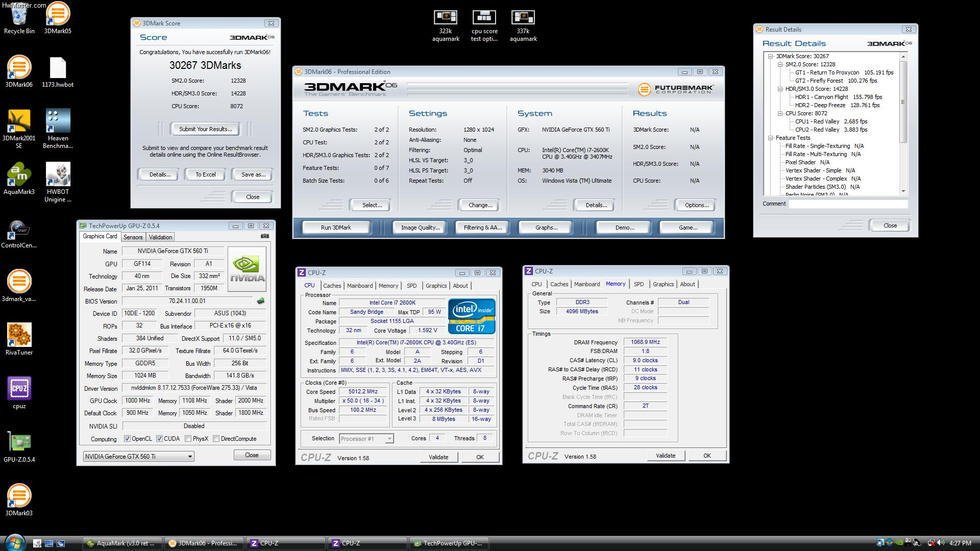Launch the 3DMark05 desktop shortcut
This screenshot has width=980, height=551.
tap(58, 19)
